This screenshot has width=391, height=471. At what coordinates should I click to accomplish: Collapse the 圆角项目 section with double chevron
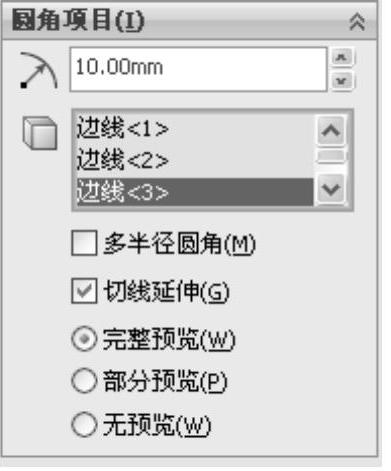coord(357,22)
